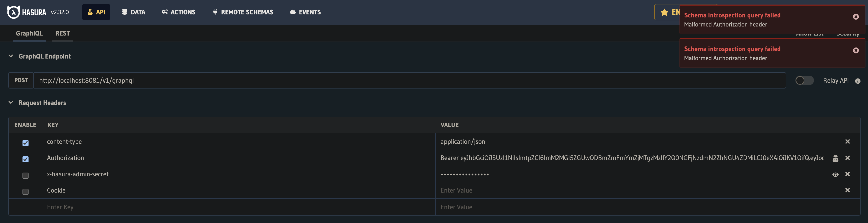This screenshot has width=868, height=223.
Task: Select API in the top navigation
Action: (x=96, y=11)
